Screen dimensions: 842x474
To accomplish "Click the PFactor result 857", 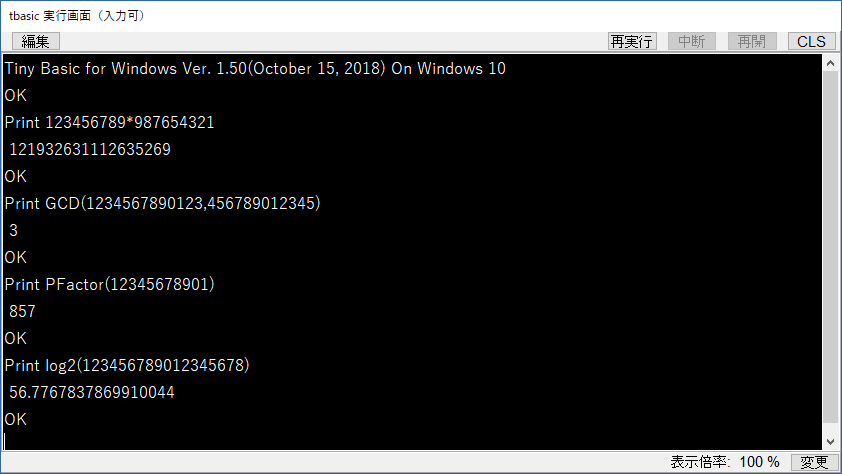I will pyautogui.click(x=22, y=311).
